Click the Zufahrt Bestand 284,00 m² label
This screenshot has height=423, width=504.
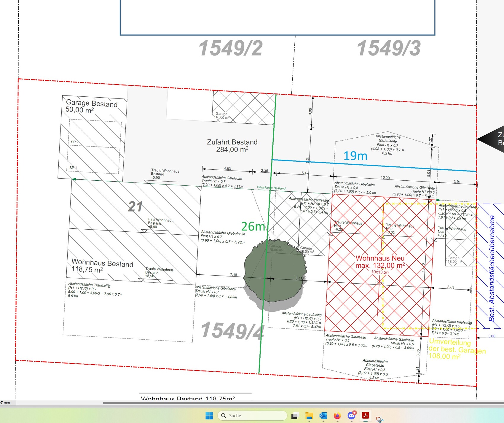tap(232, 146)
